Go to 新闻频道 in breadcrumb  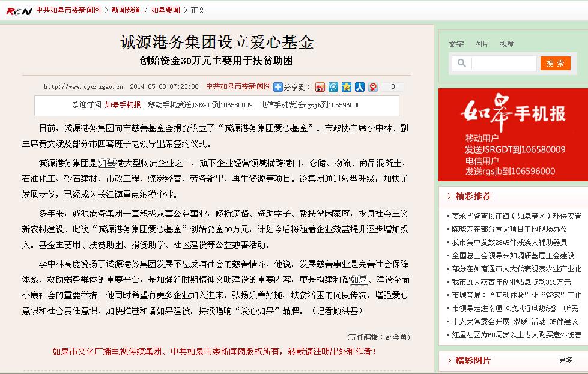click(126, 10)
